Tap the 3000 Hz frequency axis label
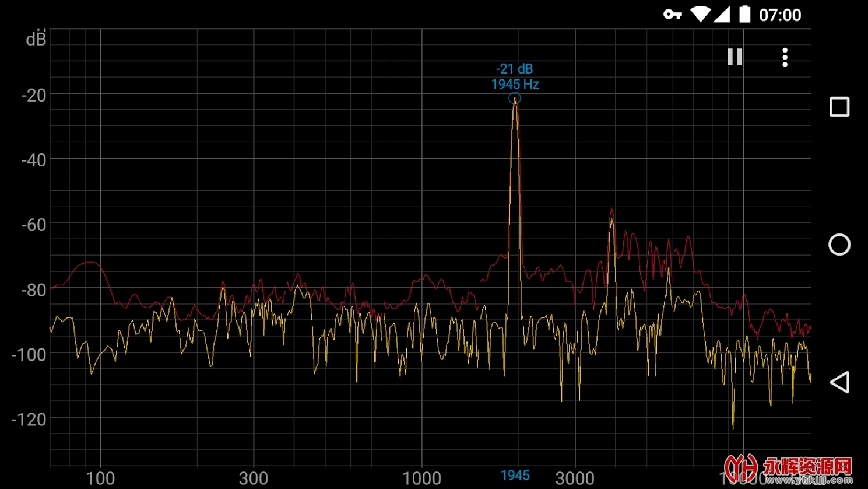Screen dimensions: 868x489 coord(575,478)
